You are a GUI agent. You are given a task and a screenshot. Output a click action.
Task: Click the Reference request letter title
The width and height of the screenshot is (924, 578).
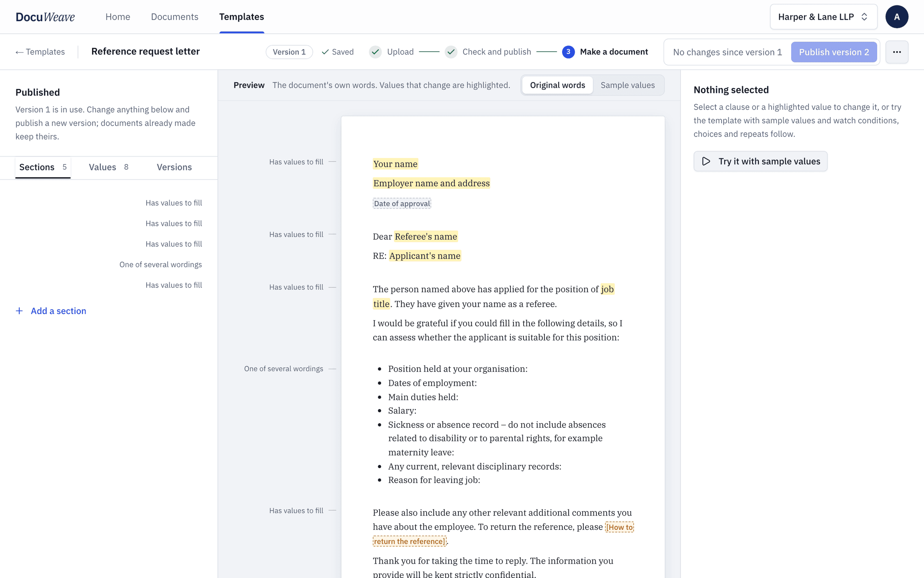pyautogui.click(x=146, y=52)
